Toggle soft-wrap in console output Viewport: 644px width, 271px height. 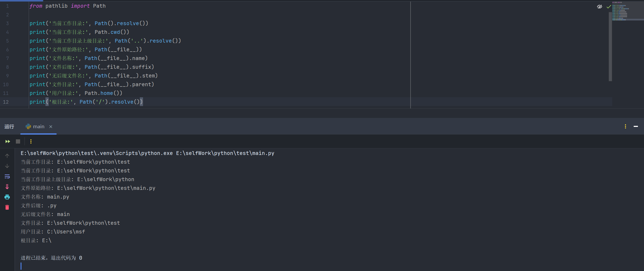click(x=7, y=176)
